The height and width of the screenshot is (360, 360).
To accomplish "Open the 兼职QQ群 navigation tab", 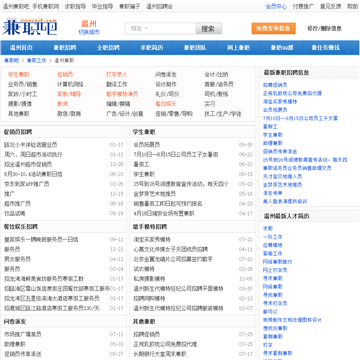I will point(282,48).
